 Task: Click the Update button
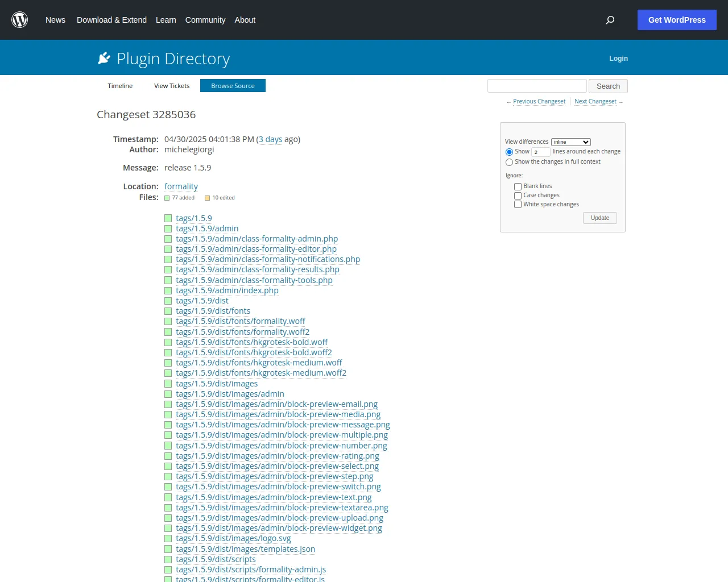[x=600, y=218]
